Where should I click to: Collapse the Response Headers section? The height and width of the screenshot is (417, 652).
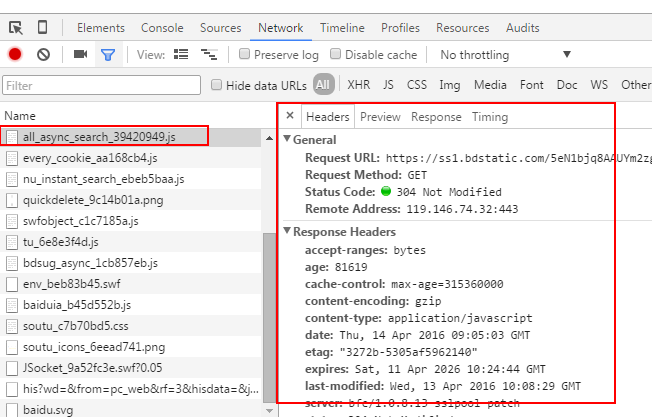[x=288, y=231]
